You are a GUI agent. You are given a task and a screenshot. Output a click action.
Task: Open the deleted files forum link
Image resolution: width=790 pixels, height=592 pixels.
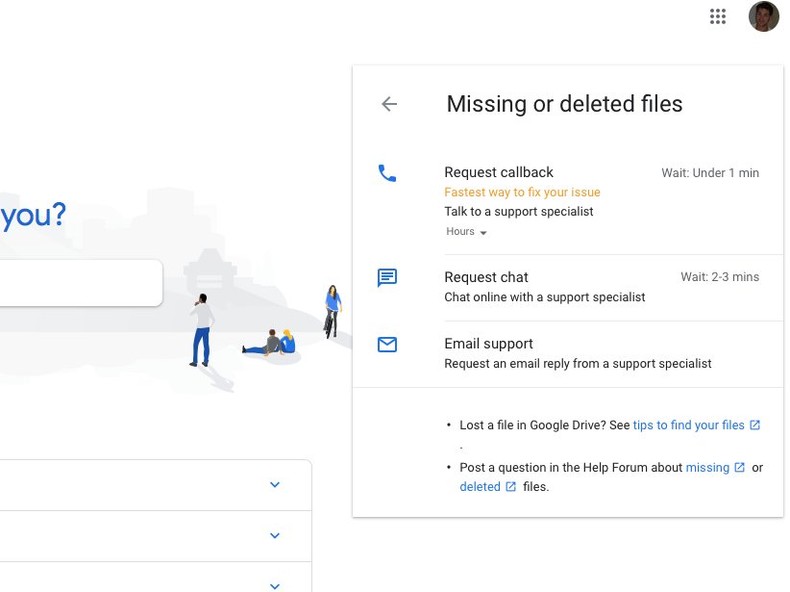[480, 487]
